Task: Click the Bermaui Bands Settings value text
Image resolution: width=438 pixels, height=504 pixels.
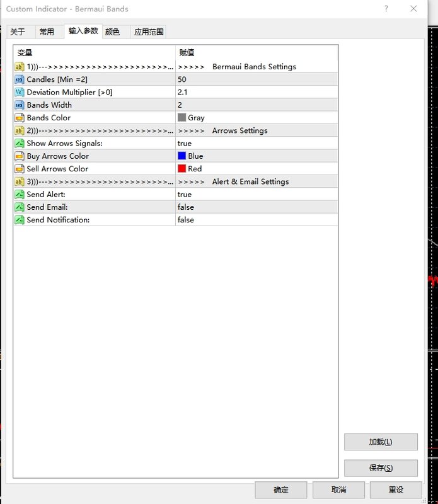Action: pos(254,67)
